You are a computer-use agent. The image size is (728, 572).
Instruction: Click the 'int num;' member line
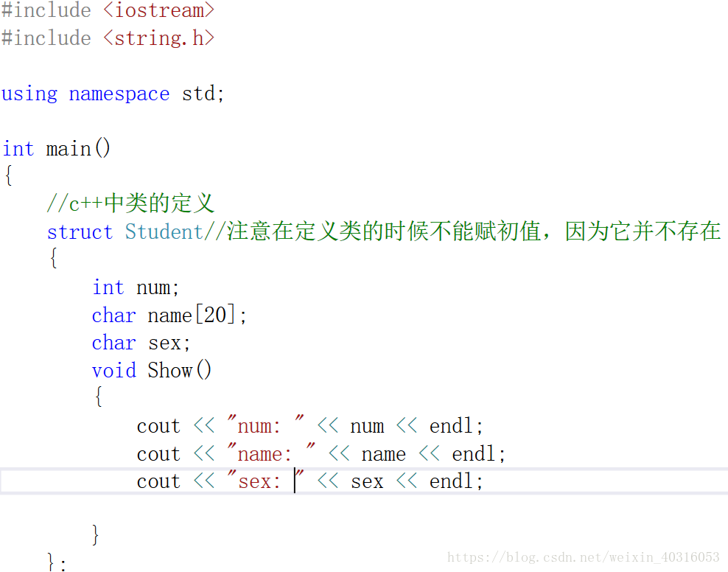coord(136,287)
